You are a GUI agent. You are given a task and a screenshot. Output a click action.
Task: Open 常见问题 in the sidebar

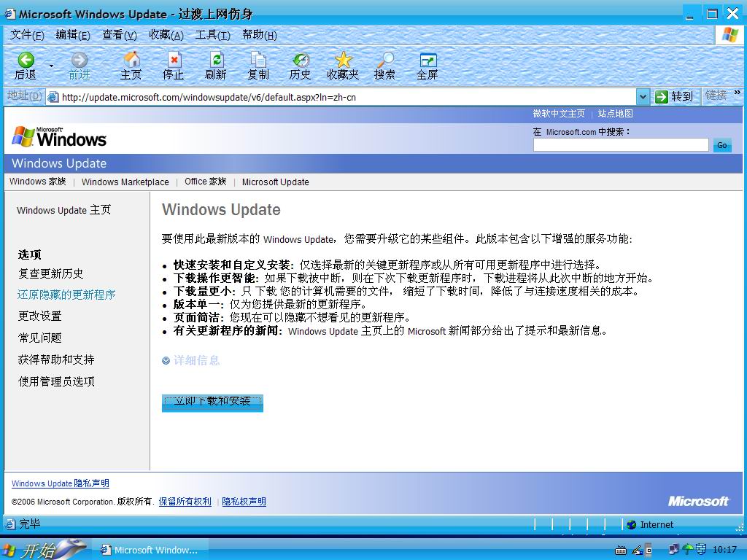point(39,338)
